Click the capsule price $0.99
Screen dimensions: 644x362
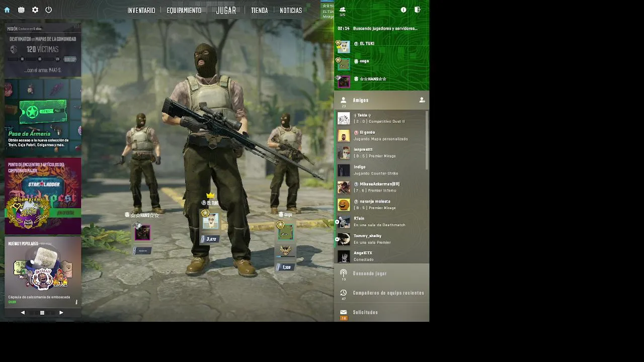12,302
